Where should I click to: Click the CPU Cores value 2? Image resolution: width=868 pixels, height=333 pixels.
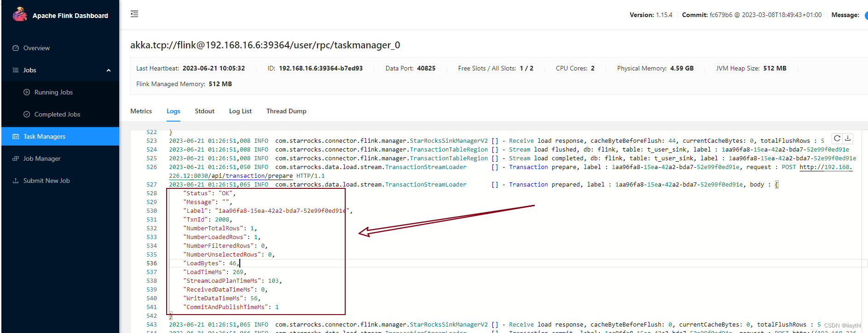point(593,68)
